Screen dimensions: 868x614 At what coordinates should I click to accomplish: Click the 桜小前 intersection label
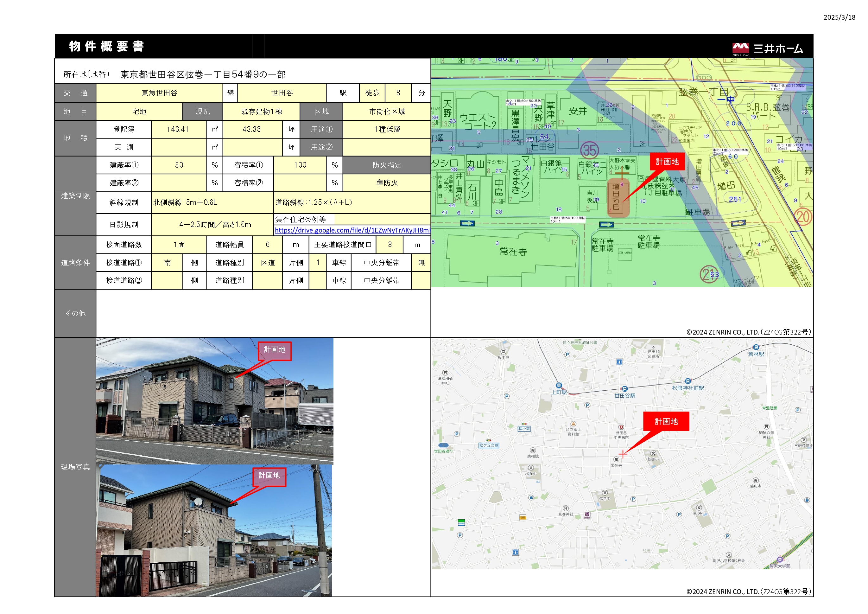click(x=524, y=429)
